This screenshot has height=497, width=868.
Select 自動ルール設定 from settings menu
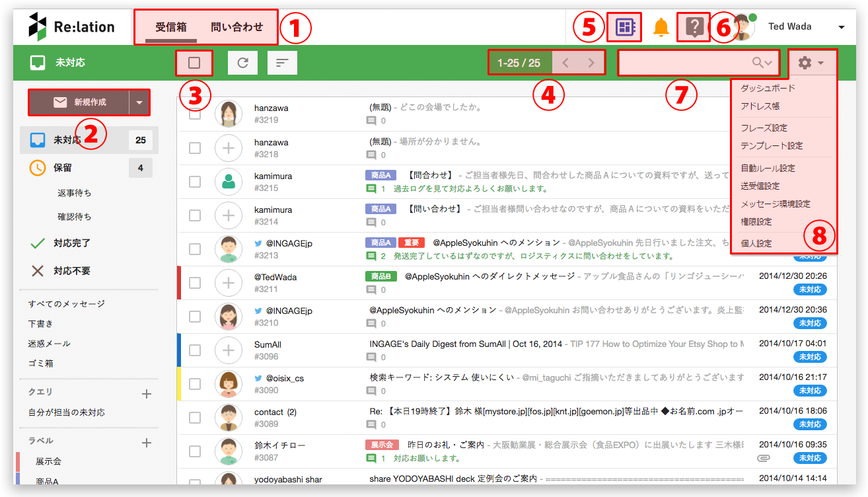click(768, 169)
